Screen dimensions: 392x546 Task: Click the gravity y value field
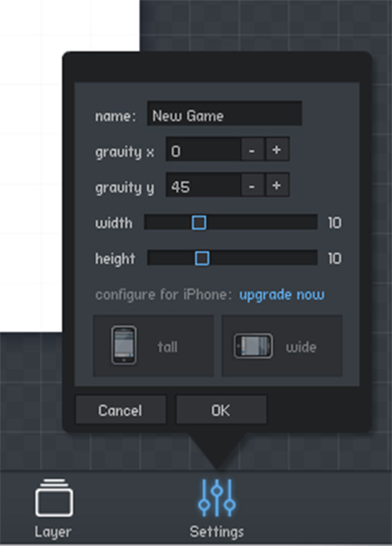coord(203,185)
